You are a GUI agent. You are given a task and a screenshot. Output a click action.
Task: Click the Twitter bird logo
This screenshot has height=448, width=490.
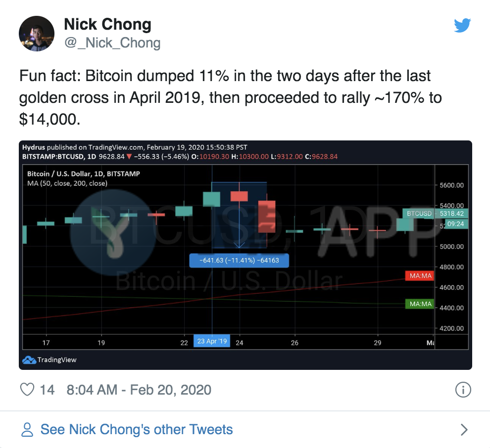[x=462, y=25]
